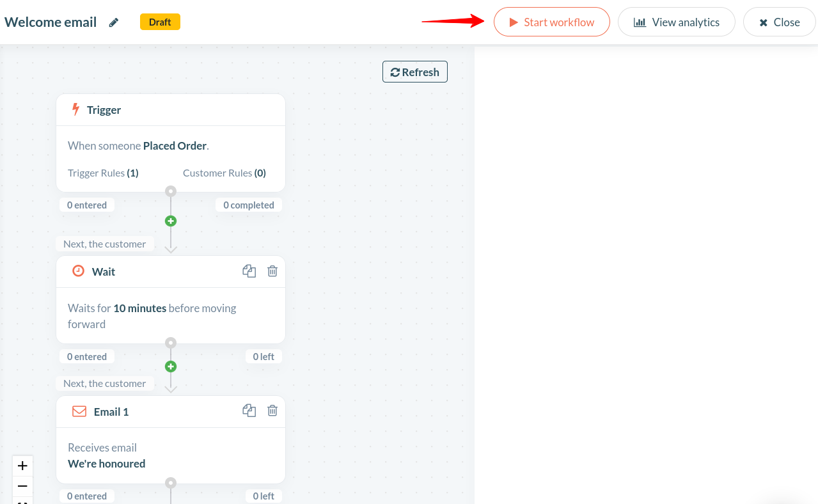Delete the Wait step
This screenshot has width=818, height=504.
coord(272,271)
